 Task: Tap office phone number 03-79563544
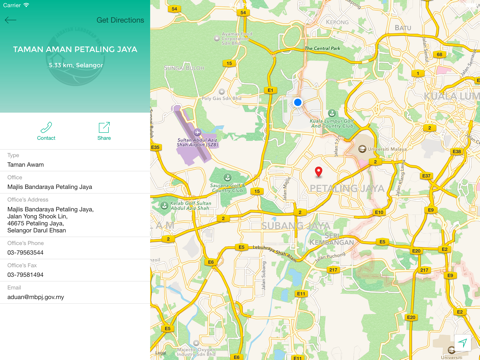click(x=25, y=253)
